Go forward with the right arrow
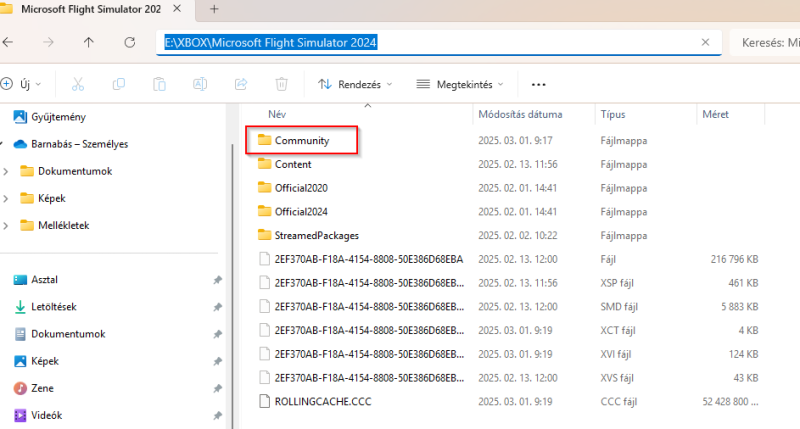Screen dimensions: 800x429 coord(48,42)
